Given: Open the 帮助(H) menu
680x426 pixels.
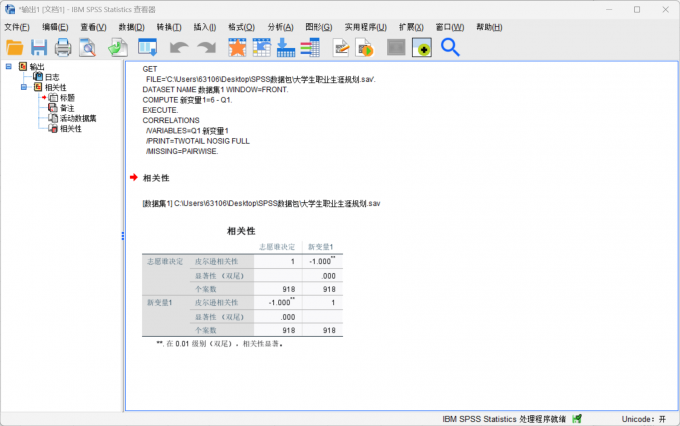Looking at the screenshot, I should (489, 27).
